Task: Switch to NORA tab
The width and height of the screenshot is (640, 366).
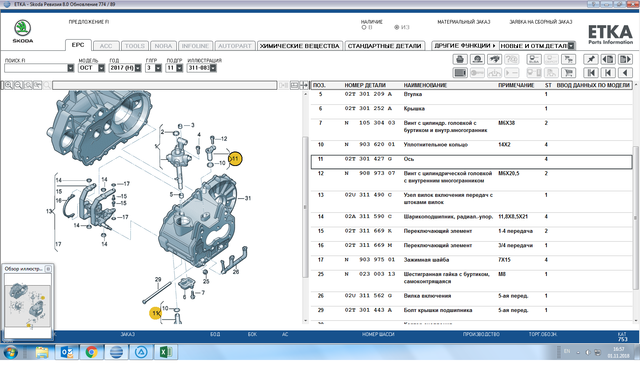Action: point(163,46)
